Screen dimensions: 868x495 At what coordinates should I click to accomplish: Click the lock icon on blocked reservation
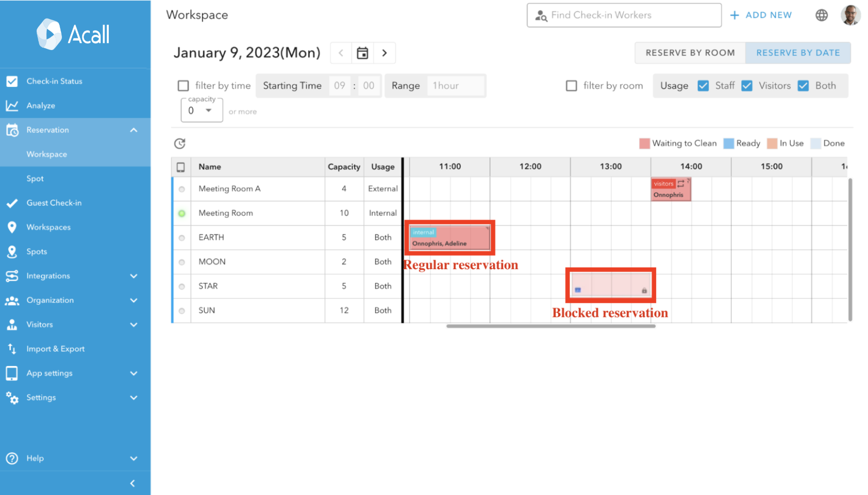[x=644, y=290]
